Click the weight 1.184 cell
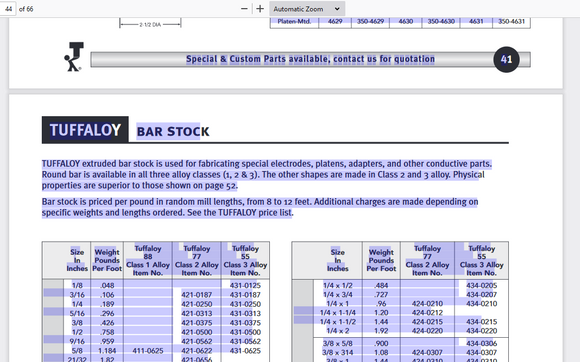This screenshot has width=580, height=362. (x=107, y=351)
